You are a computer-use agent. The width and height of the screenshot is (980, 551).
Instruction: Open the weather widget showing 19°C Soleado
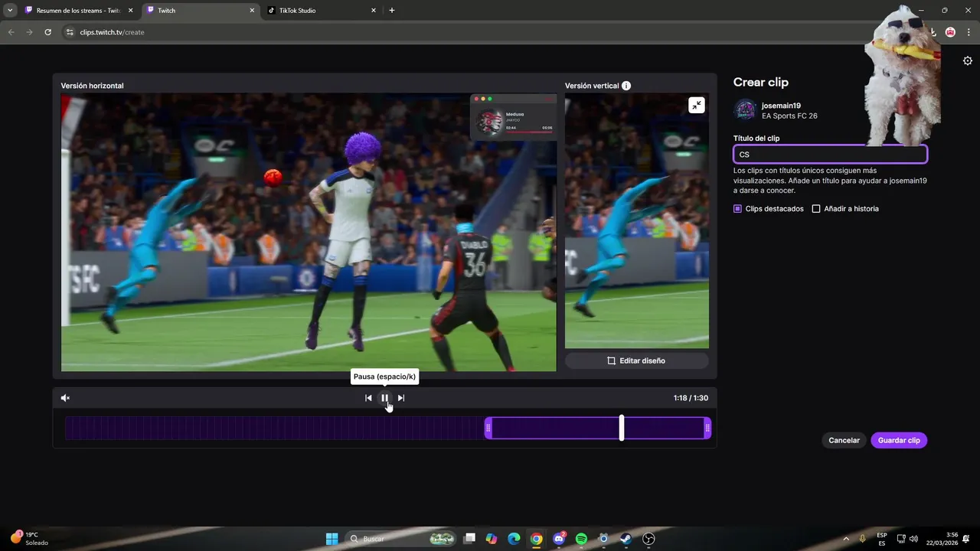29,539
